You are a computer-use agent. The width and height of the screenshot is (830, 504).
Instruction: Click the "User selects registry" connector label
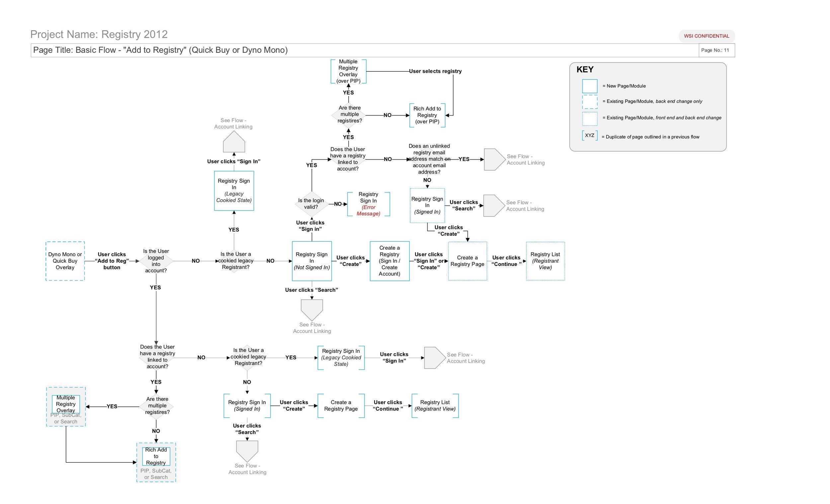click(435, 71)
